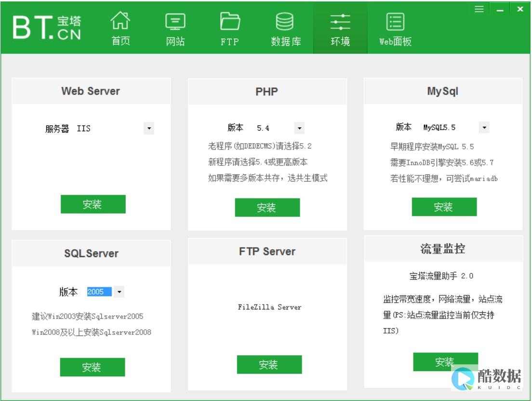Minimize the BT panel window
The image size is (532, 401).
pos(500,10)
